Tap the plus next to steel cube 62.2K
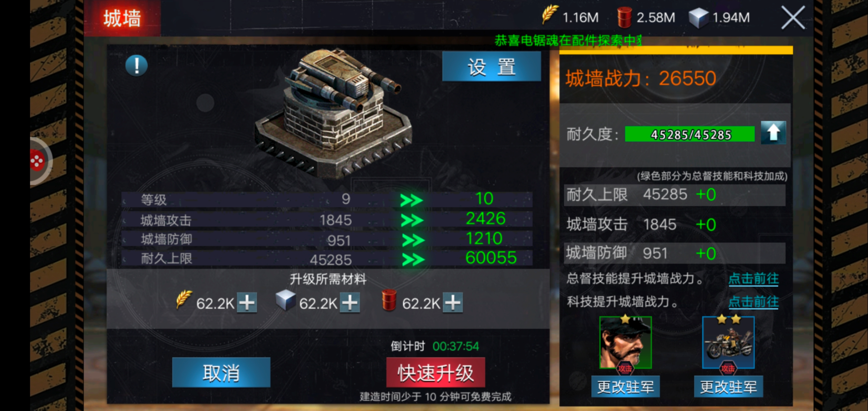The height and width of the screenshot is (411, 868). [x=350, y=302]
